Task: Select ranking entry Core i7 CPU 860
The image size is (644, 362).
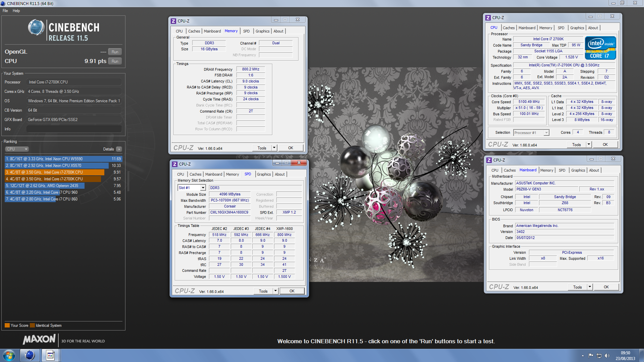Action: coord(63,199)
